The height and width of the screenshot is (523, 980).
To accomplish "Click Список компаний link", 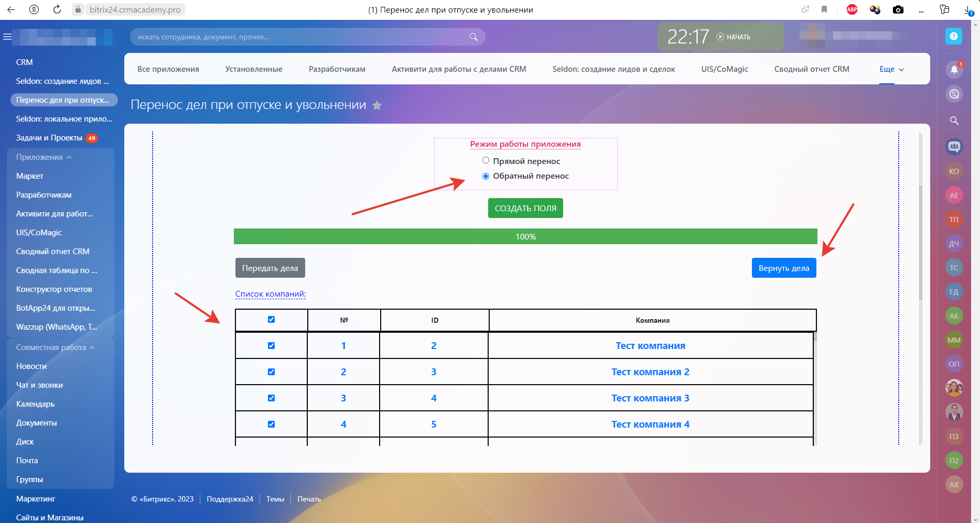I will point(271,294).
